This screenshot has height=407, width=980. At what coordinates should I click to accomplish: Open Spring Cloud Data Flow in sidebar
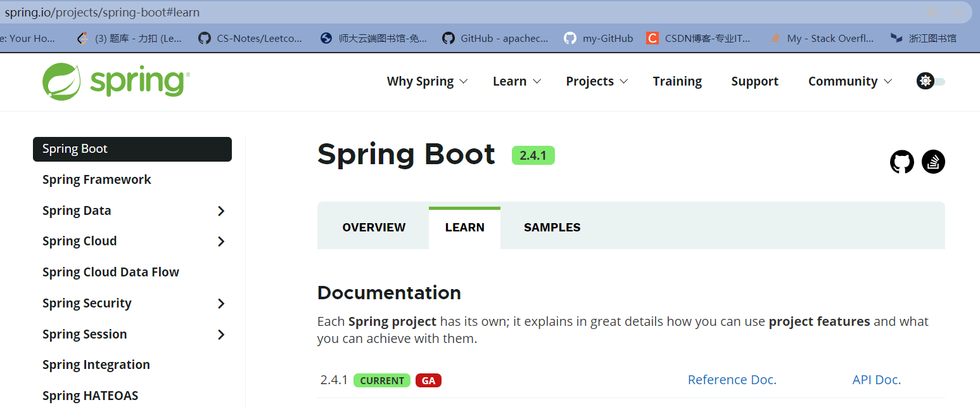pyautogui.click(x=110, y=272)
